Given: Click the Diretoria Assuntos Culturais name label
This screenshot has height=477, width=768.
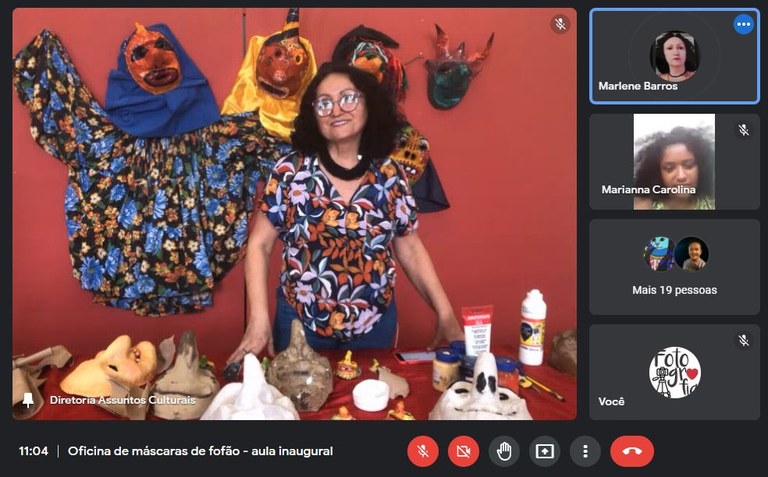Looking at the screenshot, I should (x=122, y=400).
